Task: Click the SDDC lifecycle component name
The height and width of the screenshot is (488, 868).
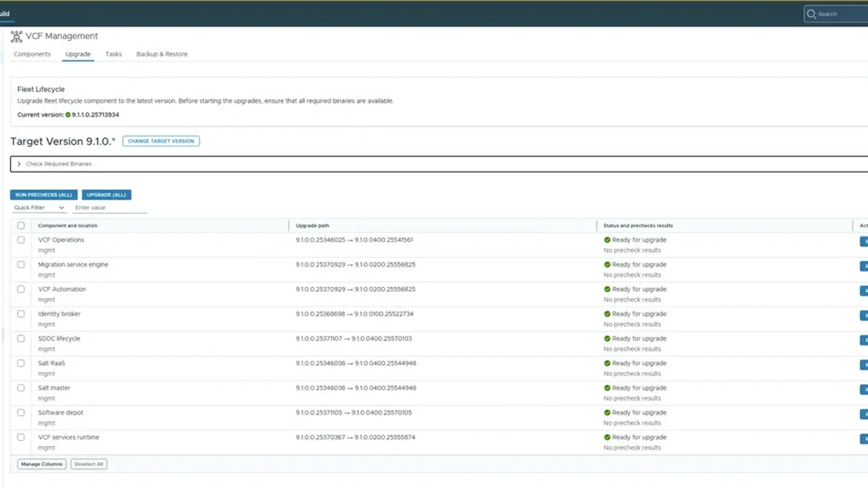Action: tap(59, 338)
